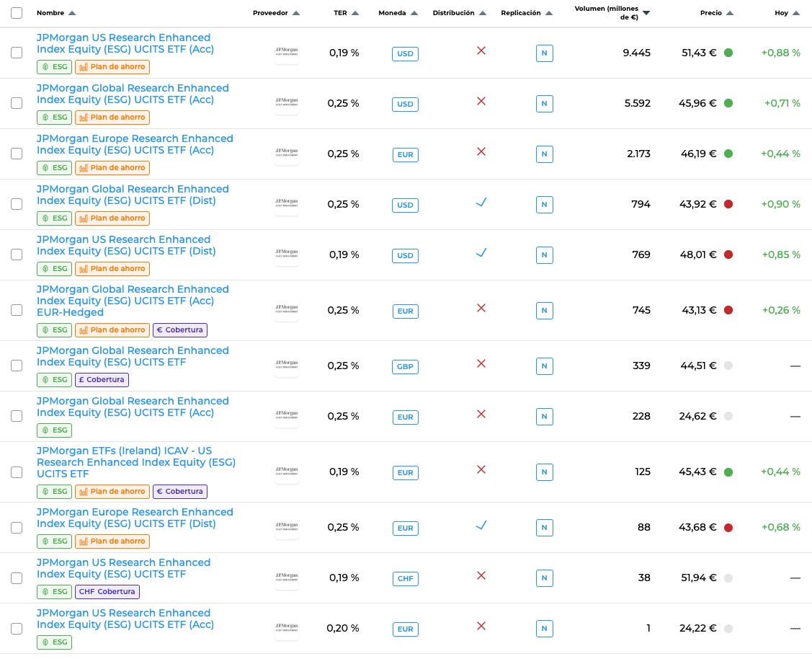Click blue checkmark distribution icon in 794 row
The image size is (812, 659).
(481, 202)
